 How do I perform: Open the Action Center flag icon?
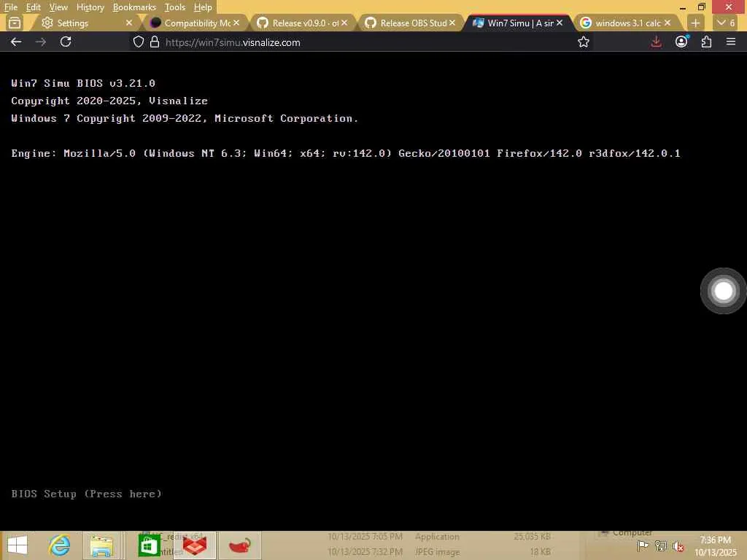(x=643, y=545)
